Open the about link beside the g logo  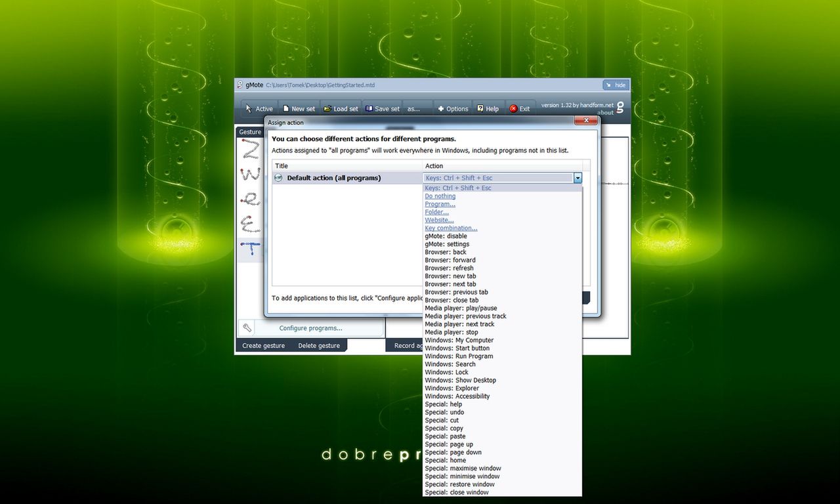pos(606,113)
